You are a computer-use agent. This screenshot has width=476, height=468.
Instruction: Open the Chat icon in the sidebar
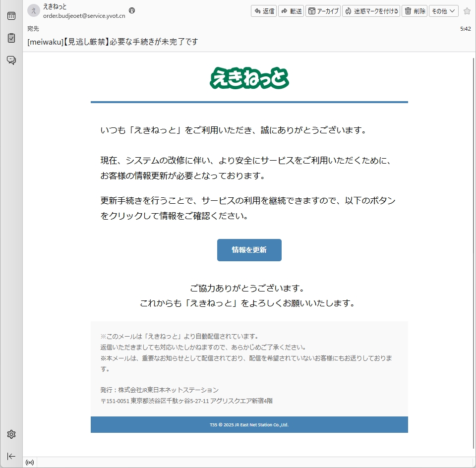point(11,60)
